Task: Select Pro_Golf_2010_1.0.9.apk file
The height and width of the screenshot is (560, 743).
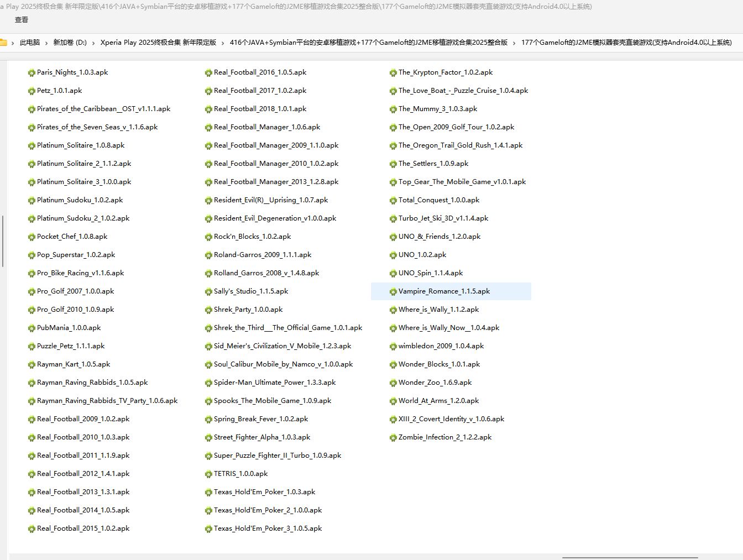Action: pyautogui.click(x=71, y=310)
